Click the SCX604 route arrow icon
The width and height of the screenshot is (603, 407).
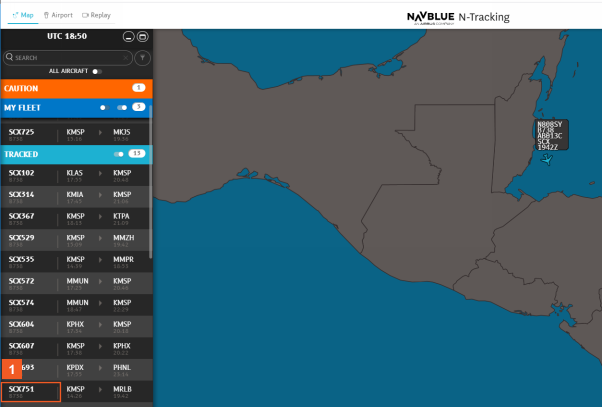(x=100, y=325)
